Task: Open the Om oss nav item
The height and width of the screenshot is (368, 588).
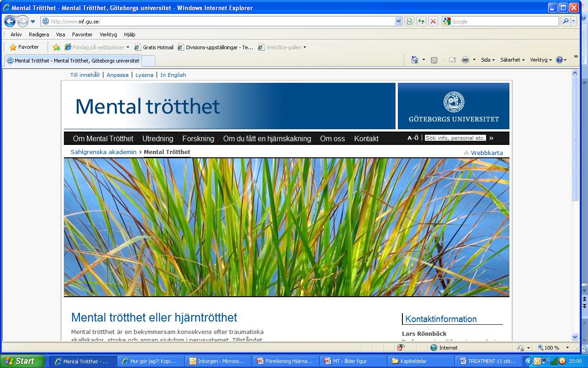Action: (333, 138)
